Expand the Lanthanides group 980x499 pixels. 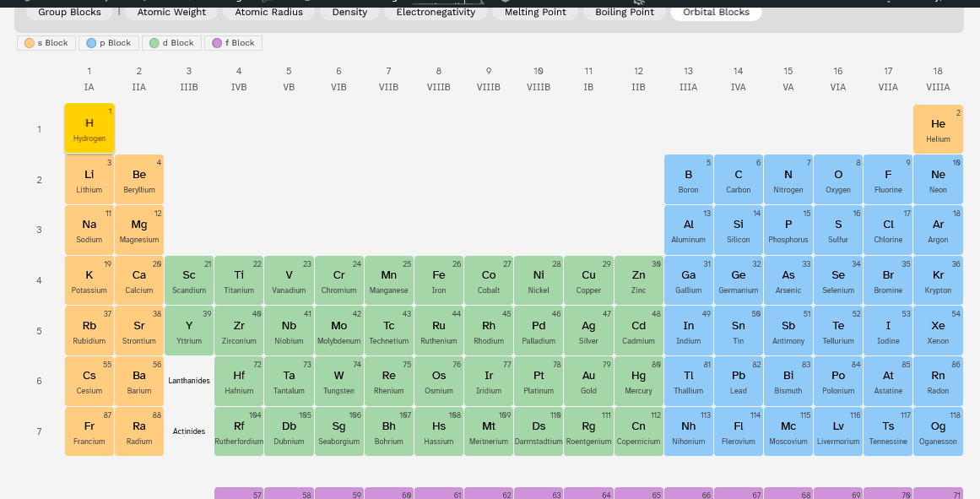(x=189, y=380)
